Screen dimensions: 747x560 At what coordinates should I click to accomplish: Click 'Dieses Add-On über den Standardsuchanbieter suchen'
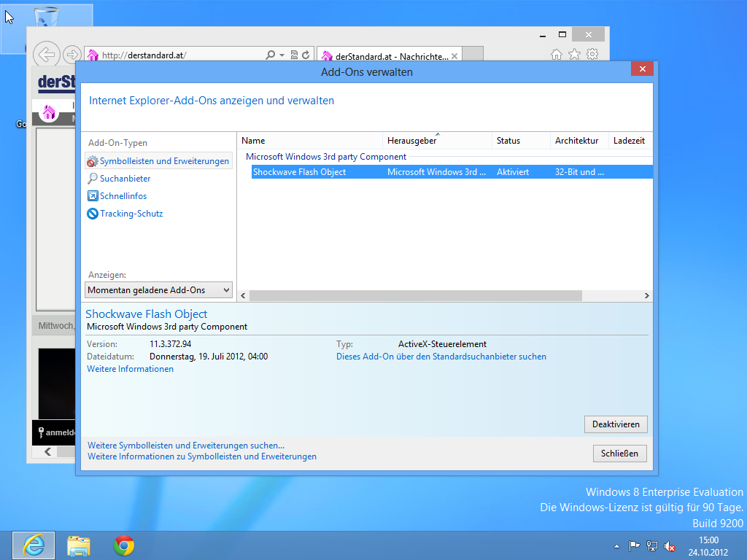click(441, 357)
